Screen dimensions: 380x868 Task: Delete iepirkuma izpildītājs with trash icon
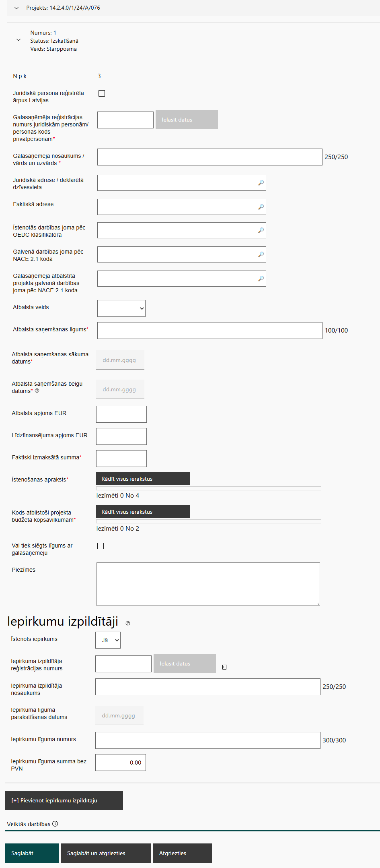click(224, 667)
